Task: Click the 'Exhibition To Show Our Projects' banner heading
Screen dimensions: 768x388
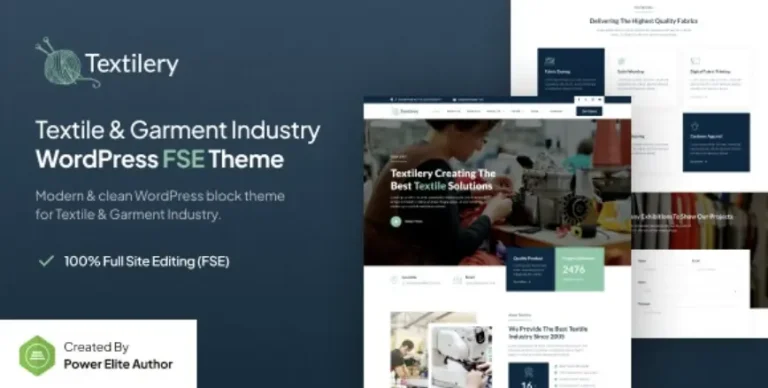Action: pyautogui.click(x=682, y=216)
